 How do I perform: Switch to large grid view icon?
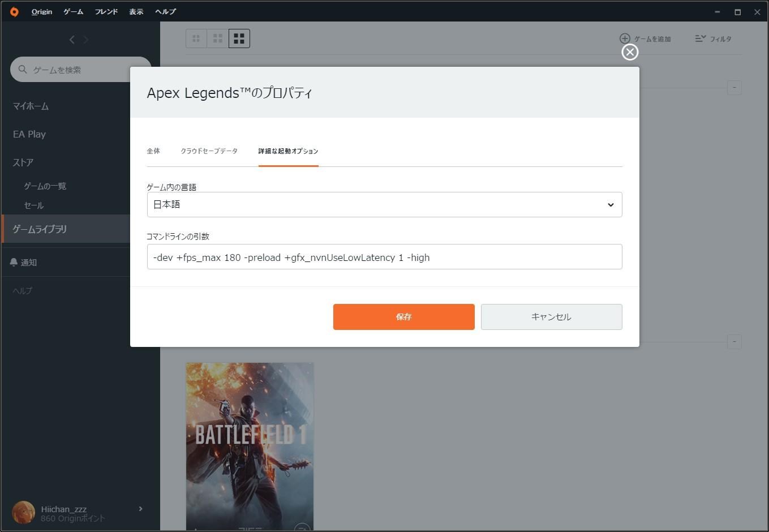(239, 38)
